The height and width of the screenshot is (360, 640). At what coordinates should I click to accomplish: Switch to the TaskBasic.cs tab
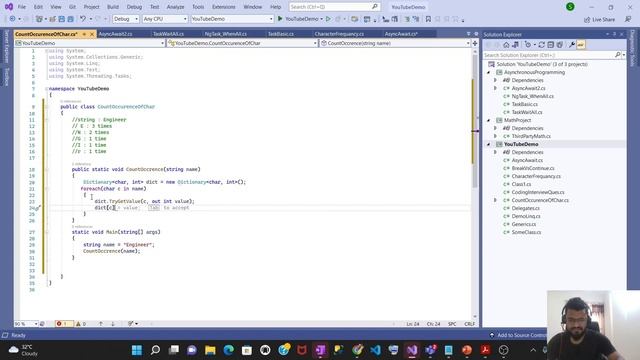281,34
